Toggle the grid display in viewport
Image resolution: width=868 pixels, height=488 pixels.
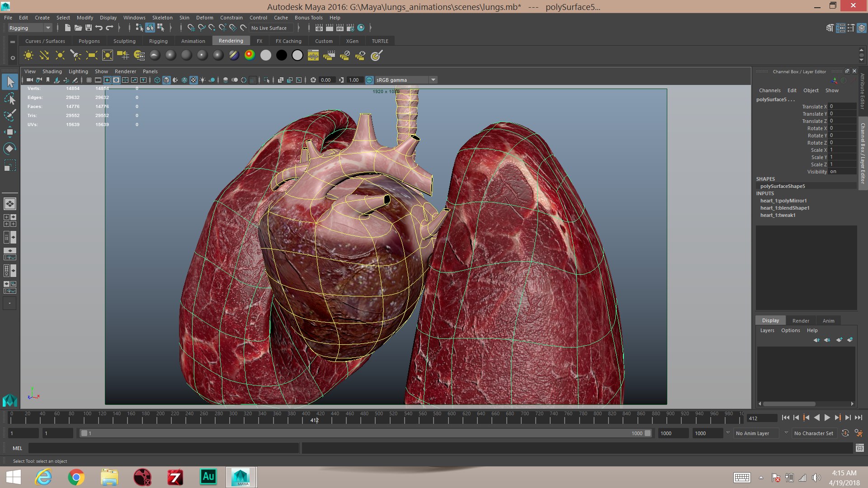point(89,80)
